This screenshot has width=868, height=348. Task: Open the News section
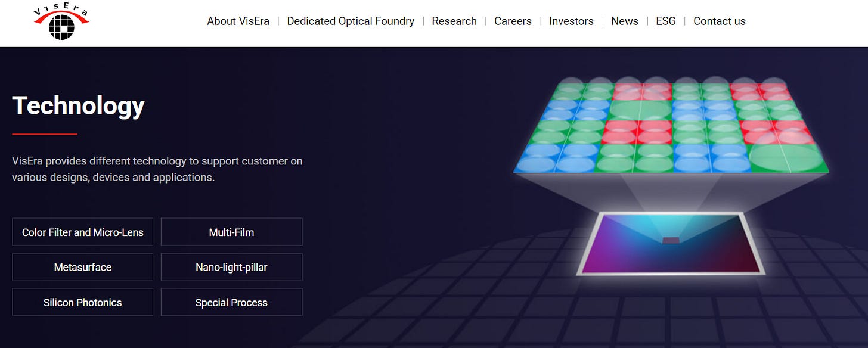625,21
